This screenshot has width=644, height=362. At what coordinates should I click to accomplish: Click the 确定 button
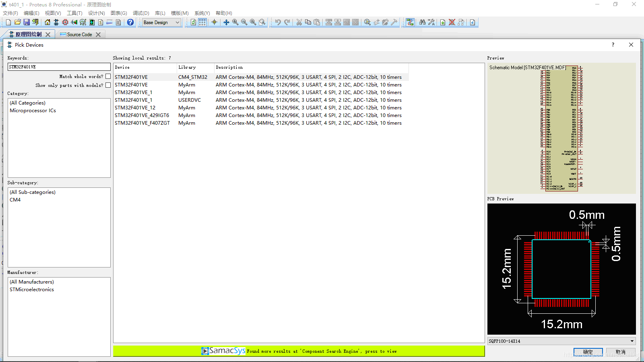click(588, 352)
